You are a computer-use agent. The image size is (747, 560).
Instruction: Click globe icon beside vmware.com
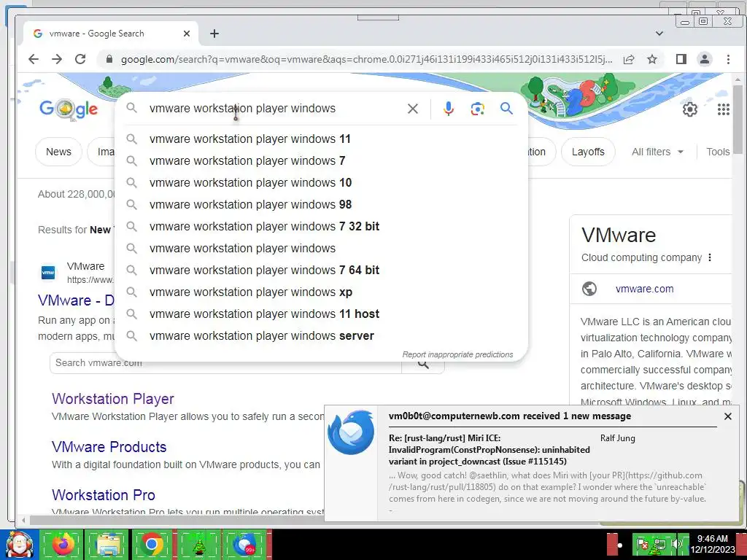(589, 289)
